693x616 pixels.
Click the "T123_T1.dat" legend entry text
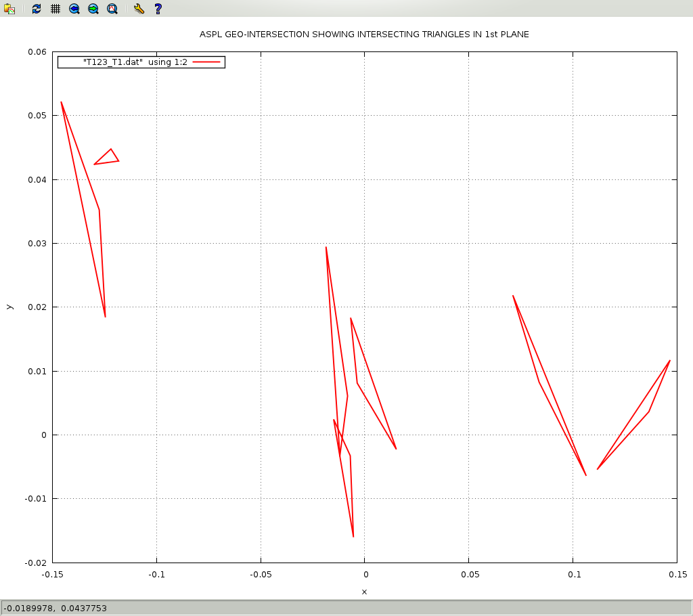coord(135,62)
